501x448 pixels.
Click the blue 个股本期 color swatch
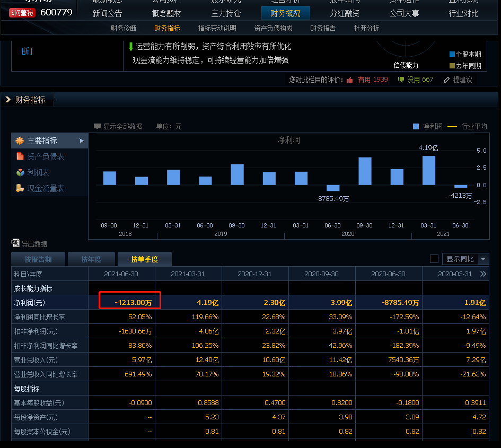tap(452, 54)
